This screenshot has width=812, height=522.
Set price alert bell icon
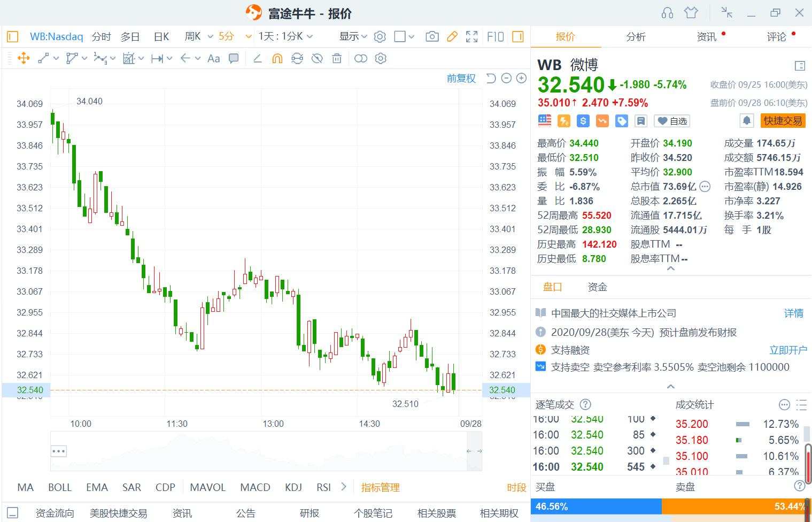(747, 120)
